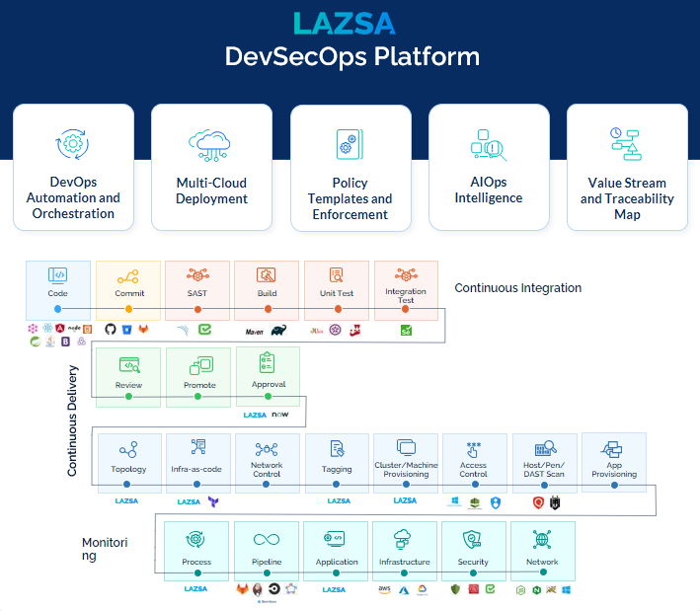Image resolution: width=700 pixels, height=611 pixels.
Task: Click the LAZSA label under Process
Action: pyautogui.click(x=195, y=588)
